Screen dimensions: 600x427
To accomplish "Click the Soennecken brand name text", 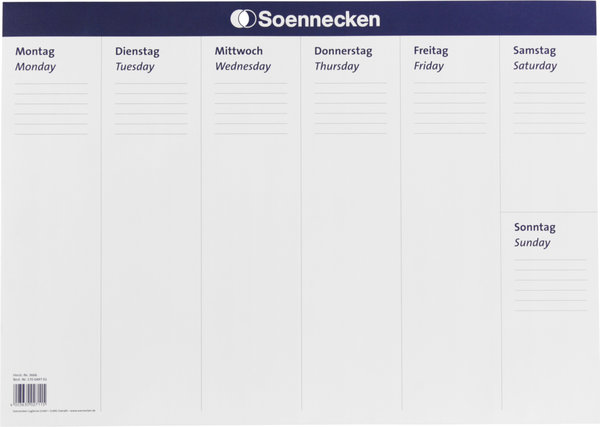I will (320, 19).
